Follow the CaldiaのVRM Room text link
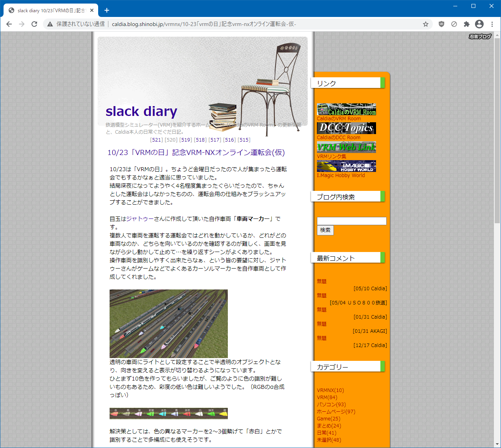Image resolution: width=501 pixels, height=448 pixels. (339, 119)
